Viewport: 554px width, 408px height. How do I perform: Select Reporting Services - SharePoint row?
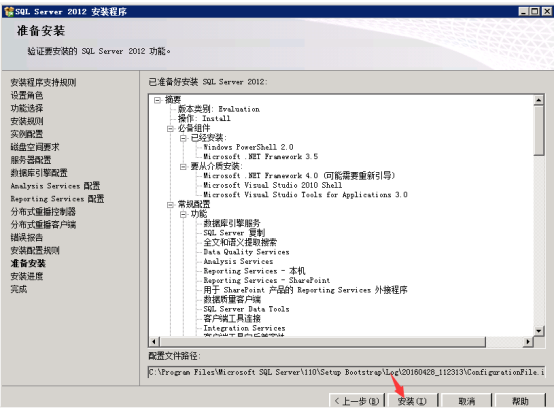267,281
